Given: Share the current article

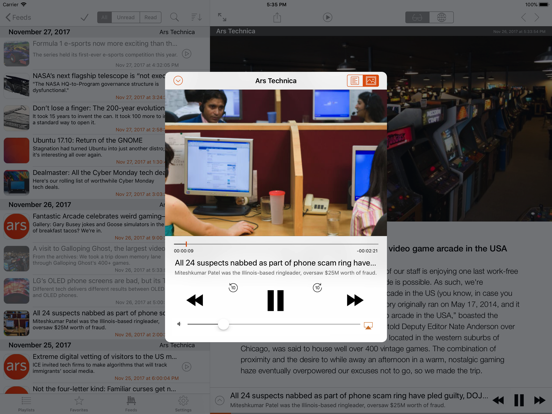Looking at the screenshot, I should pos(277,17).
